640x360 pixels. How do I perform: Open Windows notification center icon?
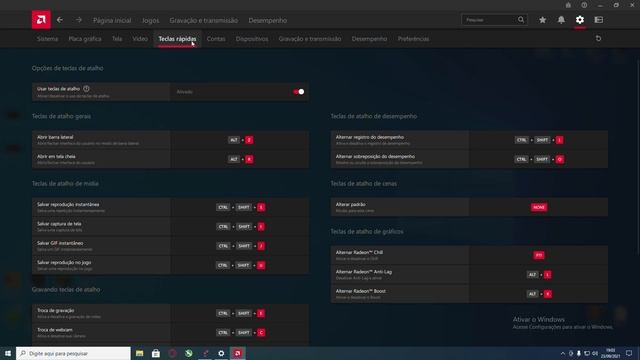[629, 353]
